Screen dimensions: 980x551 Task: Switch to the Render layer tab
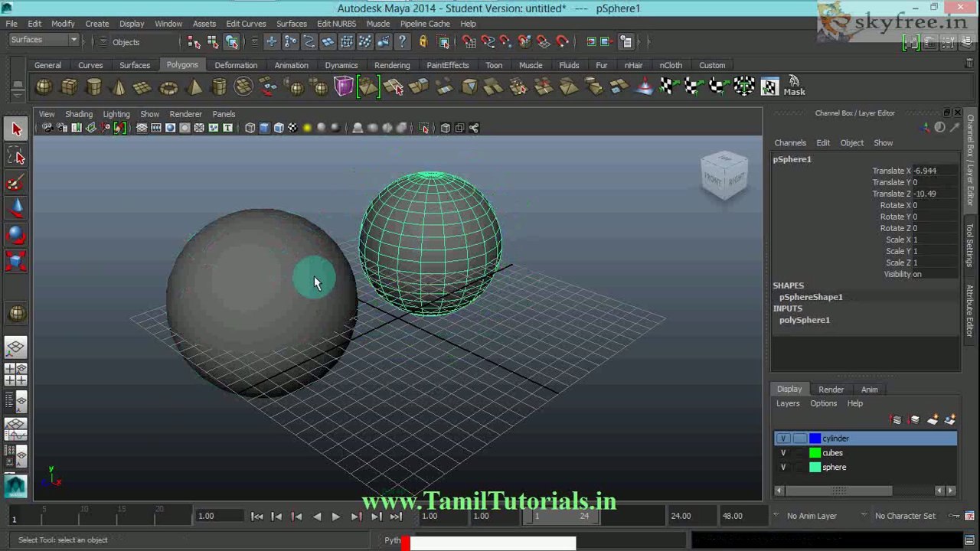point(831,390)
